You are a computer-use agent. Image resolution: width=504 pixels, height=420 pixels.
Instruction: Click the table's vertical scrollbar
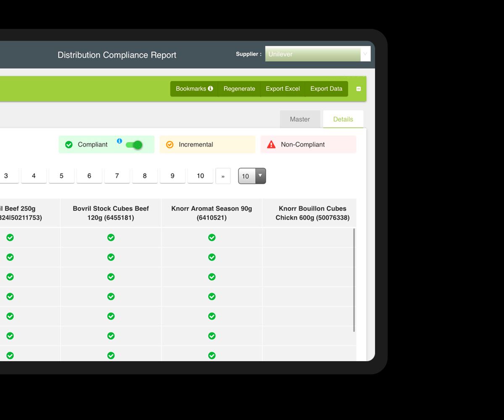(x=354, y=280)
